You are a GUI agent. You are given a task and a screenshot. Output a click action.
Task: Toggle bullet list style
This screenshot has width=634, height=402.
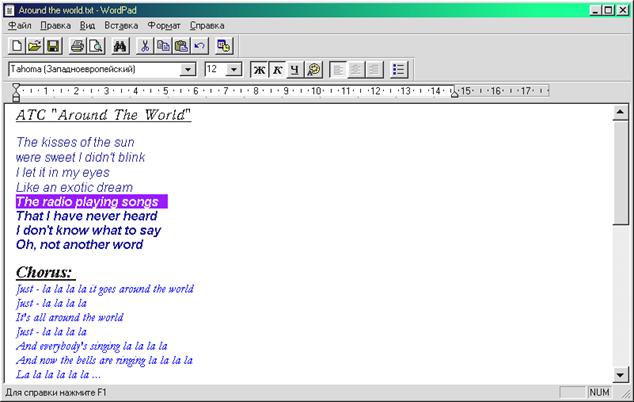(x=399, y=70)
